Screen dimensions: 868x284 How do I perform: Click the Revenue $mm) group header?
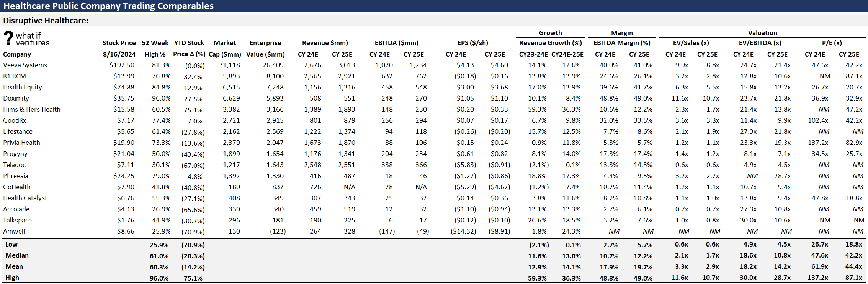pyautogui.click(x=325, y=43)
